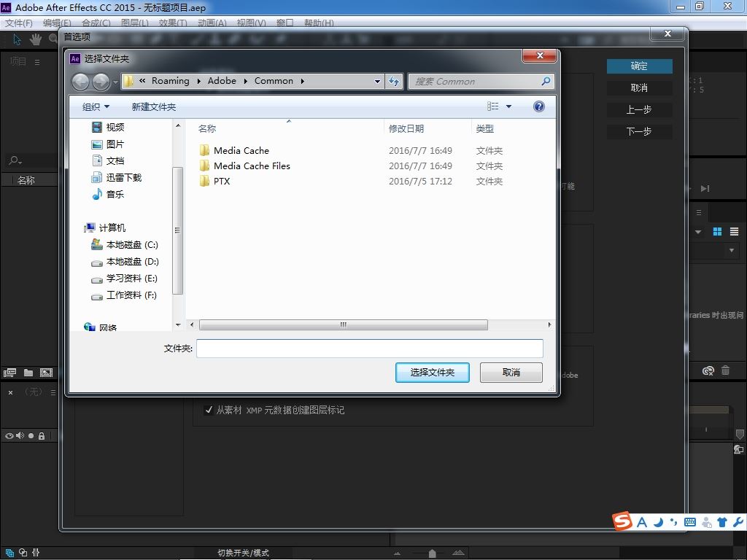This screenshot has height=560, width=747.
Task: Open the 编辑(E) menu
Action: 57,23
